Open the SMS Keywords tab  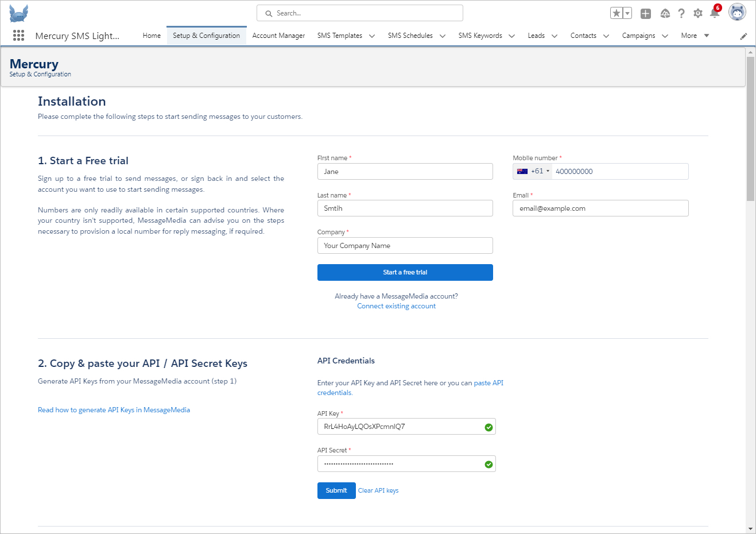pos(480,36)
